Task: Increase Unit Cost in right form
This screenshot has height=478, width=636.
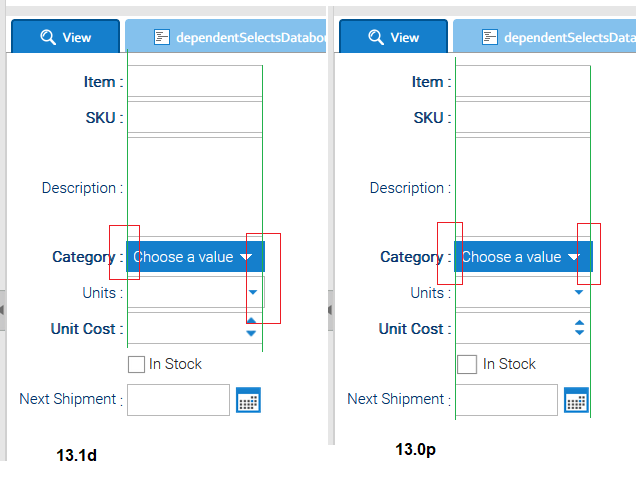Action: [x=579, y=323]
